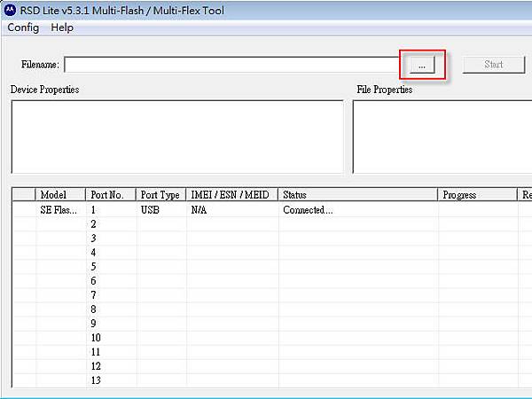
Task: Open the Help menu
Action: (62, 27)
